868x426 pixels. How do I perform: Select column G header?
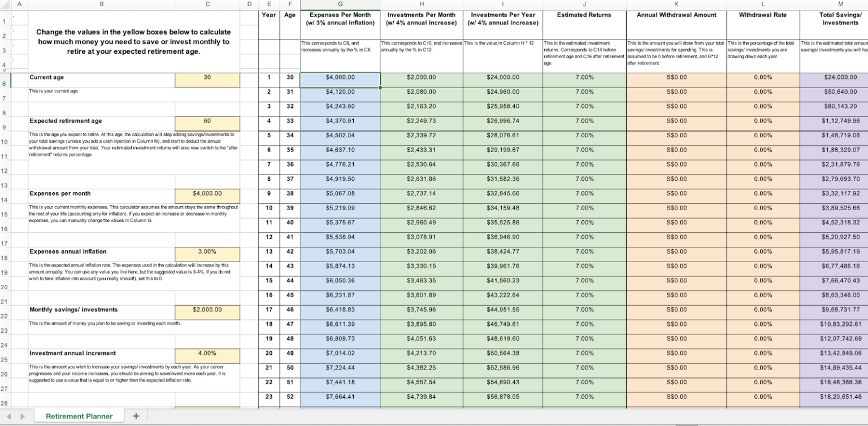(x=340, y=5)
